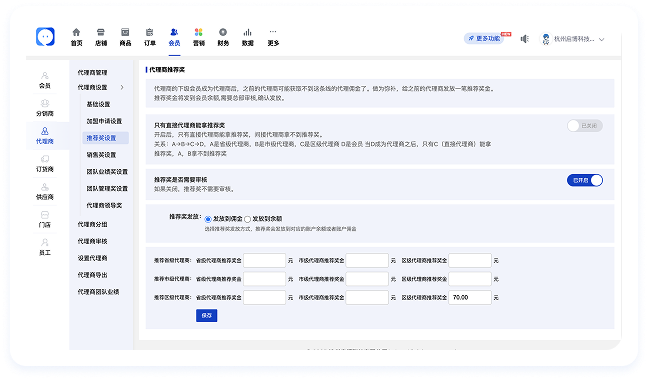Open 门店 in the left sidebar
Image resolution: width=648 pixels, height=380 pixels.
tap(45, 219)
